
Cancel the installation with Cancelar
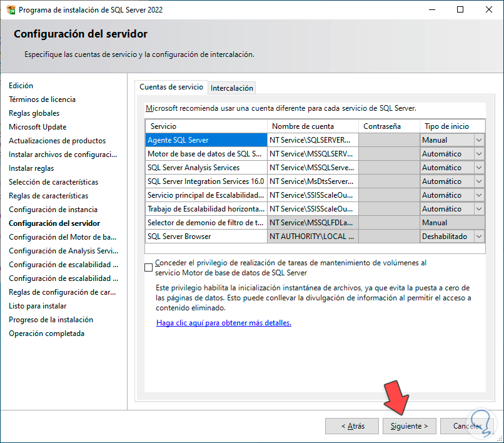466,426
